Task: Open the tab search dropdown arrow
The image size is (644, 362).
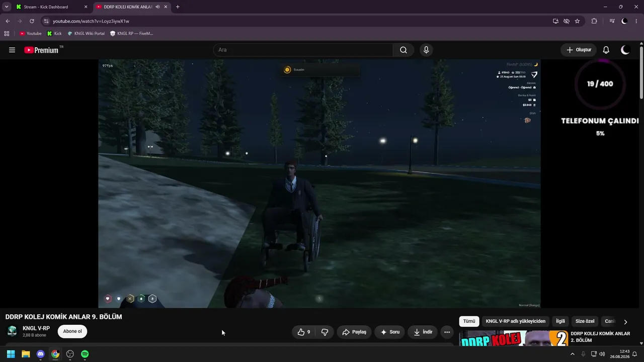Action: 7,7
